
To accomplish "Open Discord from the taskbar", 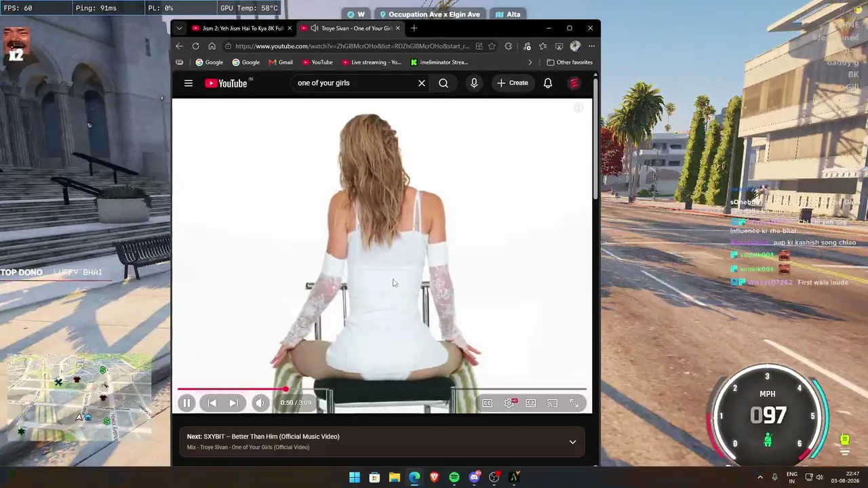I will point(475,478).
